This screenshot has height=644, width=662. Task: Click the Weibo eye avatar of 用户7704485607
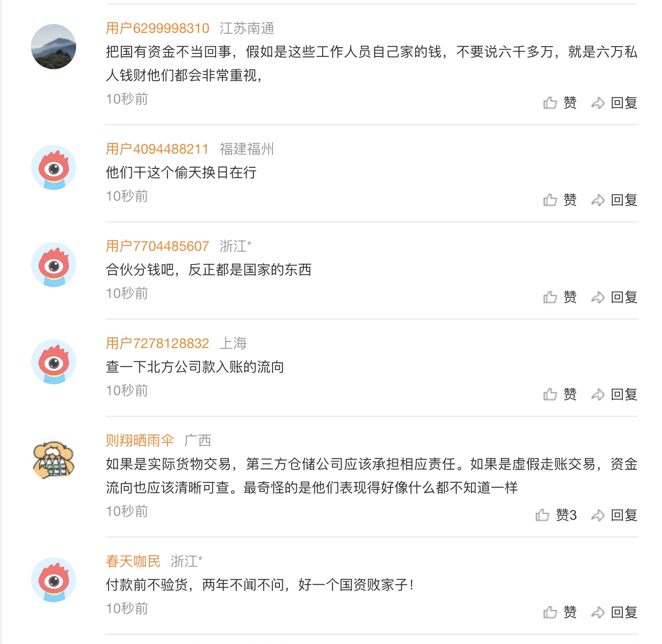pyautogui.click(x=54, y=265)
